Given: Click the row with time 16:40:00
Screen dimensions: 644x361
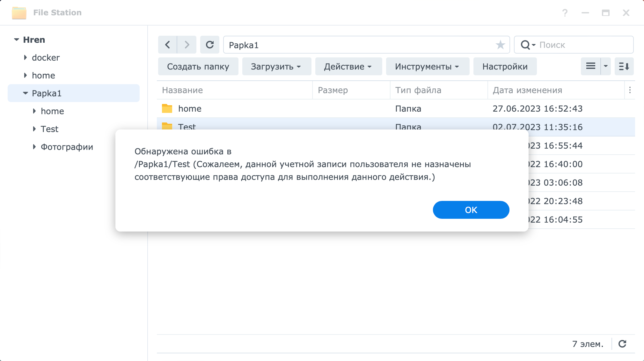Looking at the screenshot, I should tap(582, 164).
